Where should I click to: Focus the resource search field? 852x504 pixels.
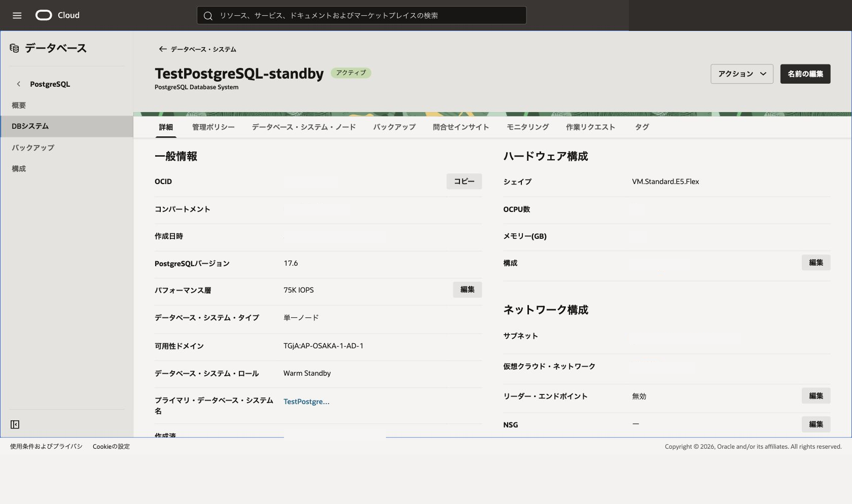tap(361, 15)
